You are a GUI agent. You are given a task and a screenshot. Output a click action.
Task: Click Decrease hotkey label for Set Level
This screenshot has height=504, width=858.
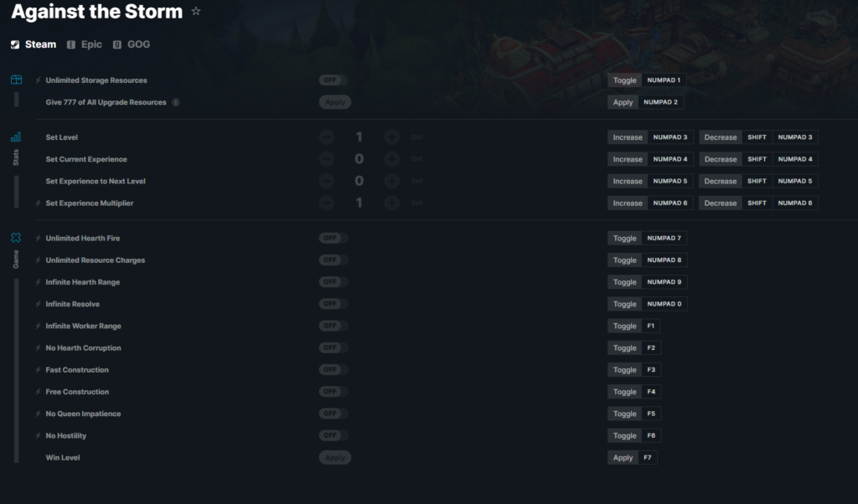point(720,137)
